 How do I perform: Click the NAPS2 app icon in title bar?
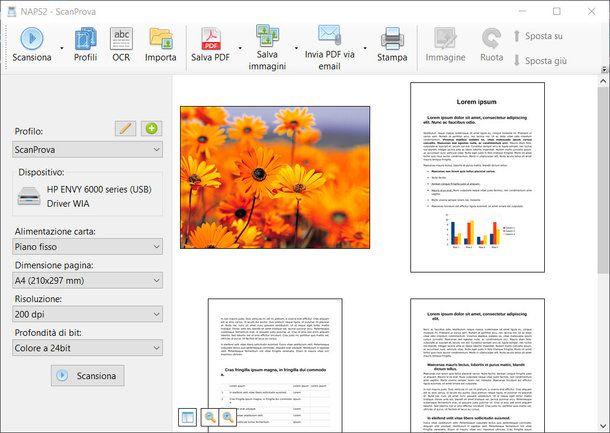click(x=12, y=12)
